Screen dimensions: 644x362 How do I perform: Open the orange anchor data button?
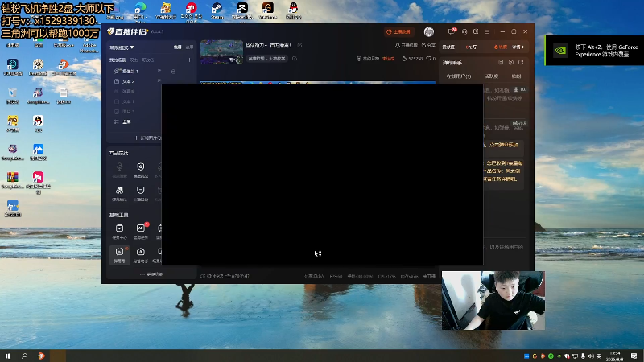(398, 31)
